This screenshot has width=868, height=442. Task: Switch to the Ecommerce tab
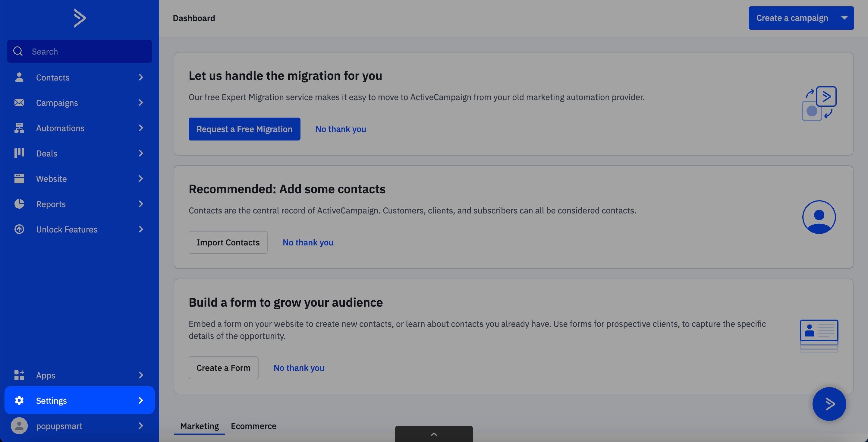pyautogui.click(x=253, y=426)
